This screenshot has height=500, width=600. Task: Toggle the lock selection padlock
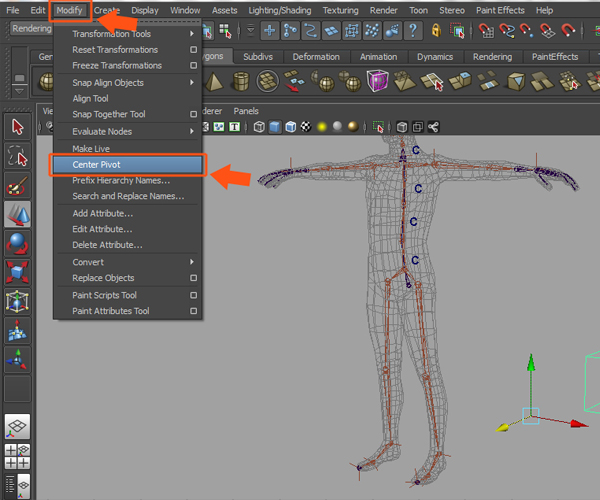point(436,30)
